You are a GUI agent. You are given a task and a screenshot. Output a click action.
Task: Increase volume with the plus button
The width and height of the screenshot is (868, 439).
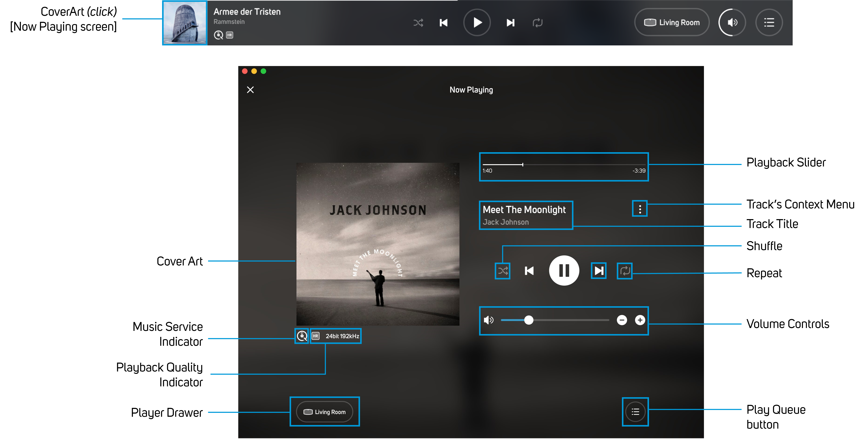pyautogui.click(x=640, y=320)
